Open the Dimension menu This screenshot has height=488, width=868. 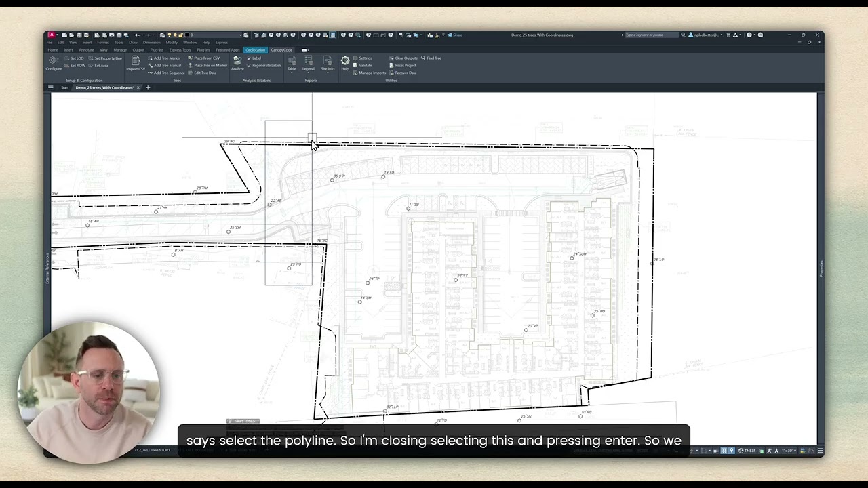click(x=152, y=42)
